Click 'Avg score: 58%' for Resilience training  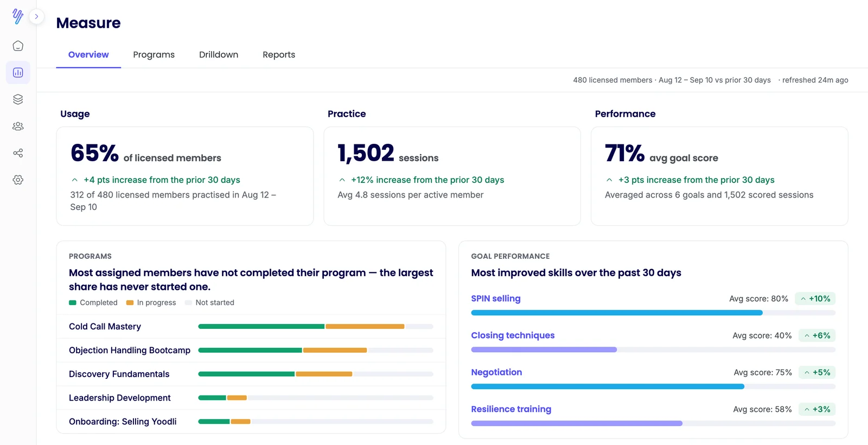762,409
